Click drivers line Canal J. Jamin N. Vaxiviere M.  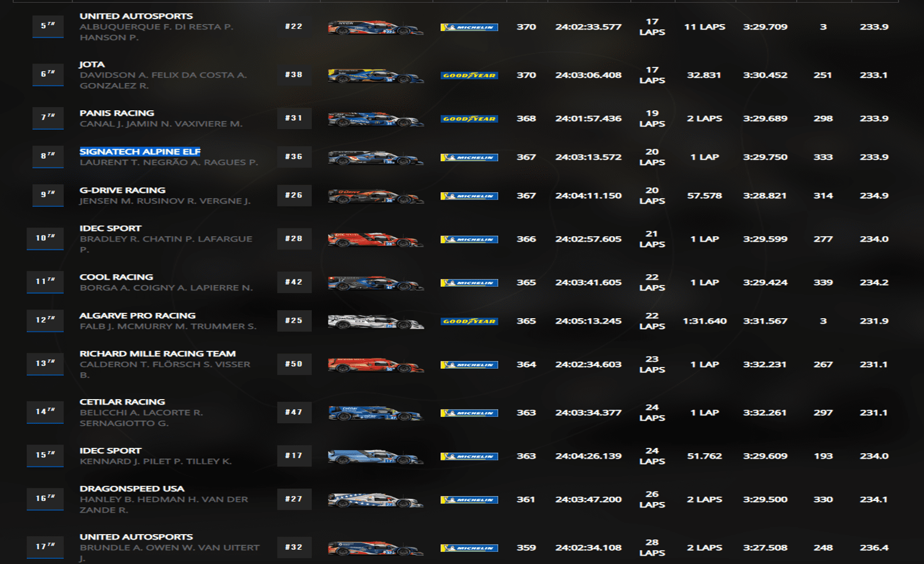coord(161,124)
